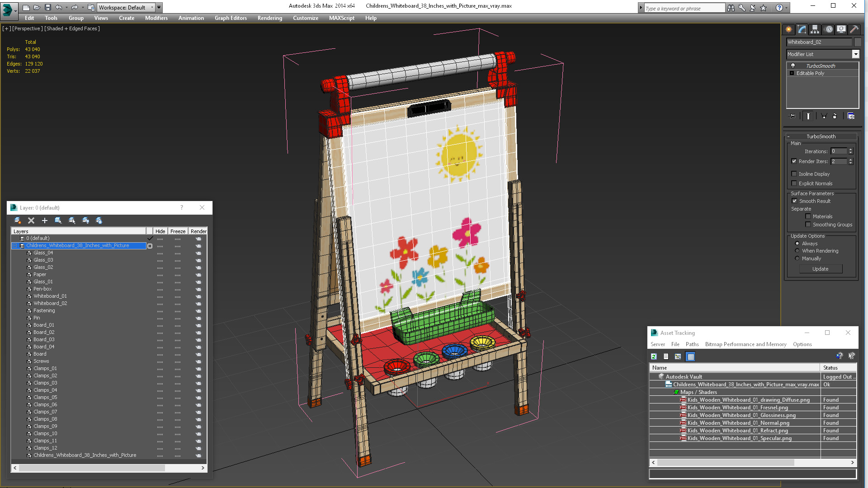Click the search keyword input field
The width and height of the screenshot is (868, 488).
pos(684,8)
